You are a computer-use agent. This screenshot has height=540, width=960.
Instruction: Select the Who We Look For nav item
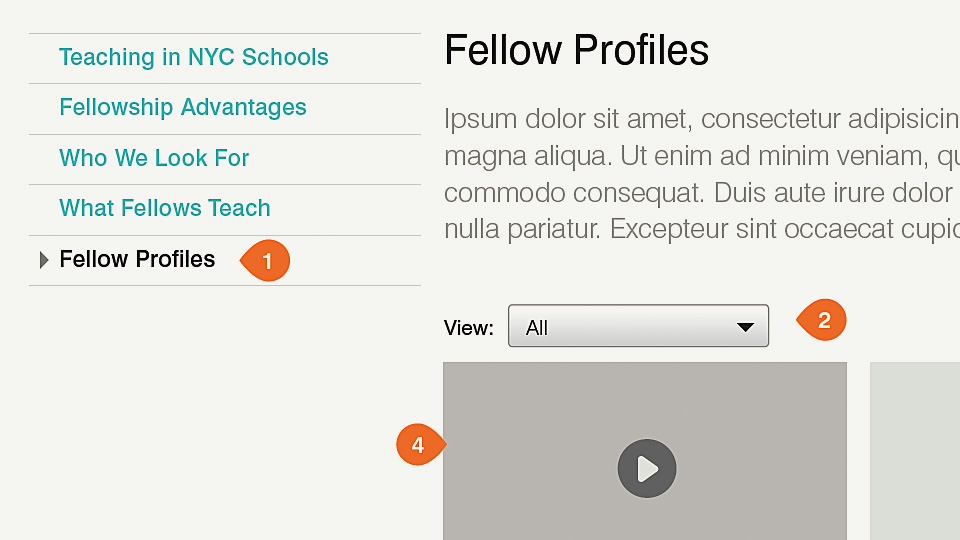coord(154,158)
